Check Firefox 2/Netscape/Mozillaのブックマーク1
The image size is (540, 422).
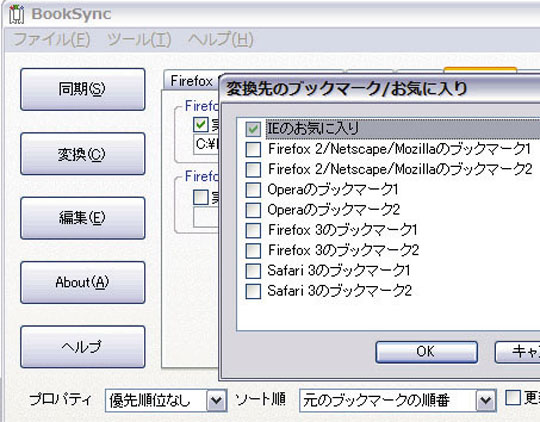[x=253, y=150]
